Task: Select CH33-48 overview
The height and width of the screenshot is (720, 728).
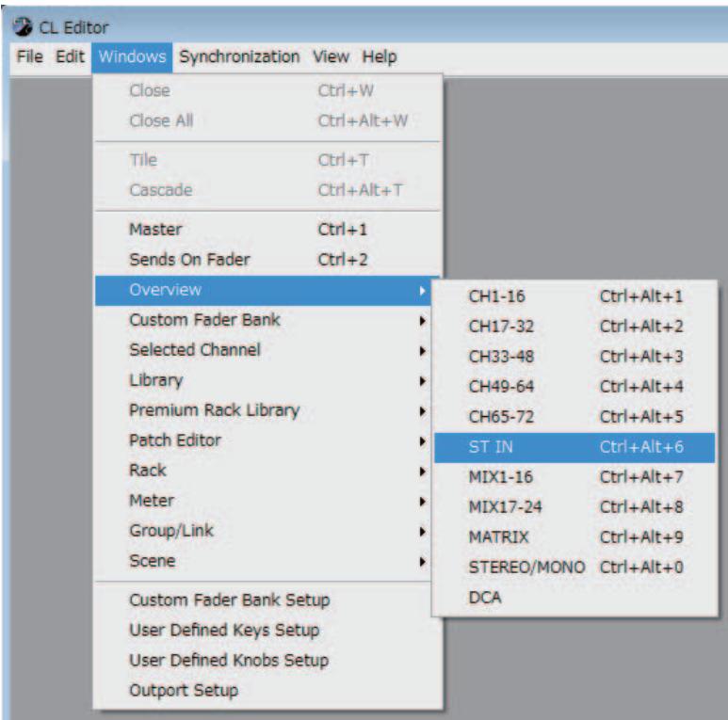Action: [x=574, y=357]
